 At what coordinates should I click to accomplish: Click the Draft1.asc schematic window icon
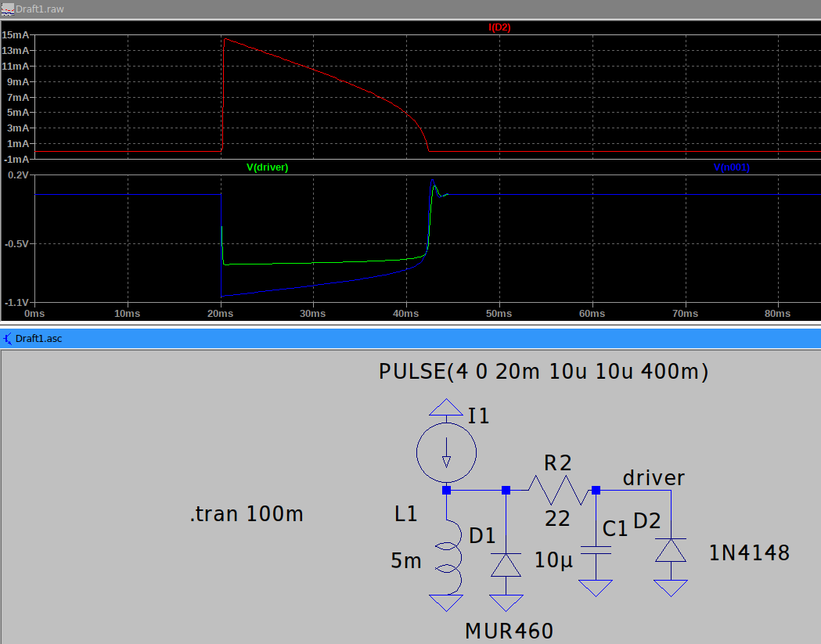8,339
